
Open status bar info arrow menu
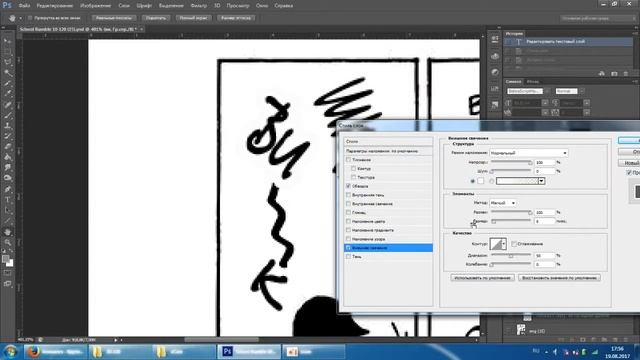[116, 340]
